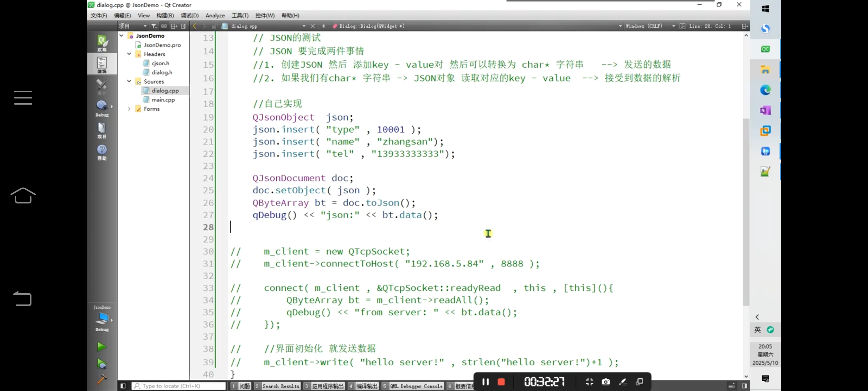This screenshot has height=391, width=868.
Task: Click the go-back navigation arrow
Action: tap(195, 26)
